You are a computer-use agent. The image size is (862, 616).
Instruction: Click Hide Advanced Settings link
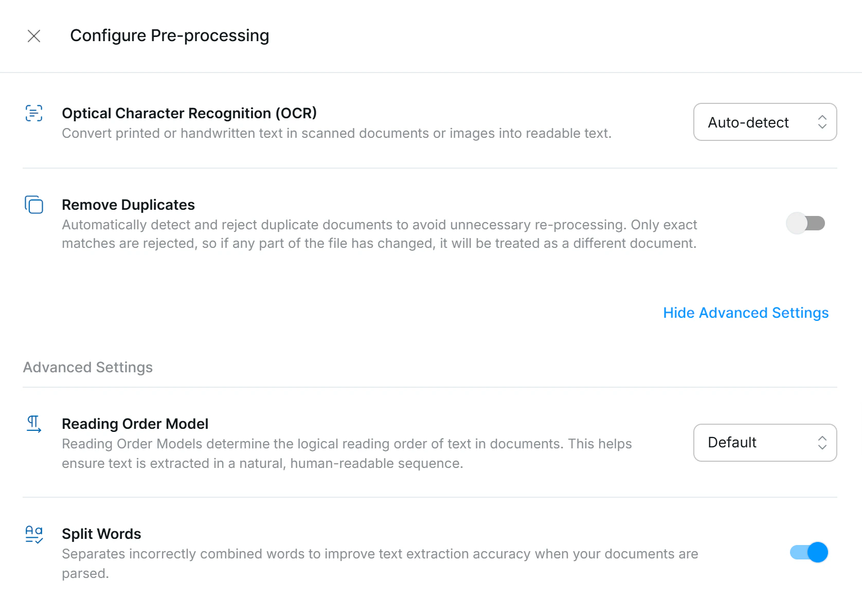(745, 312)
